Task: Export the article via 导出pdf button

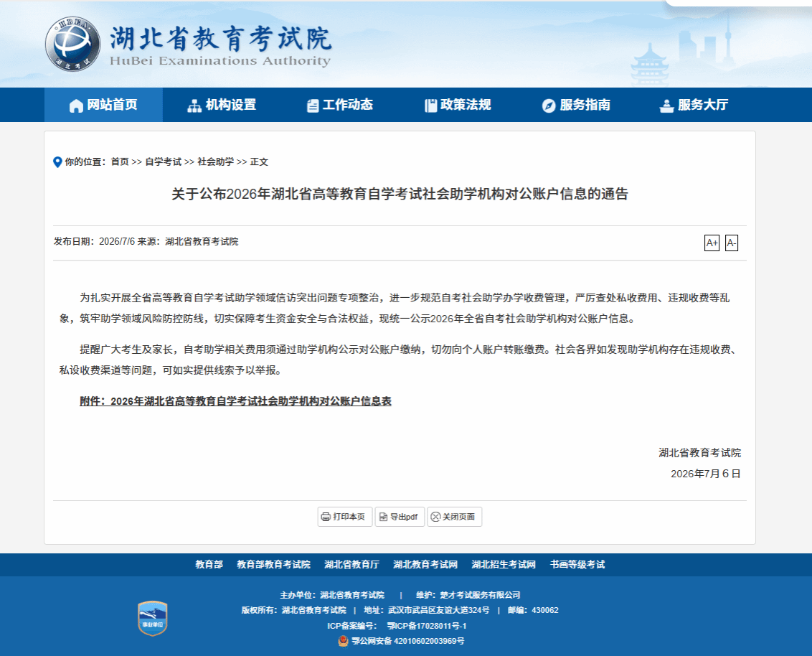Action: (x=400, y=517)
